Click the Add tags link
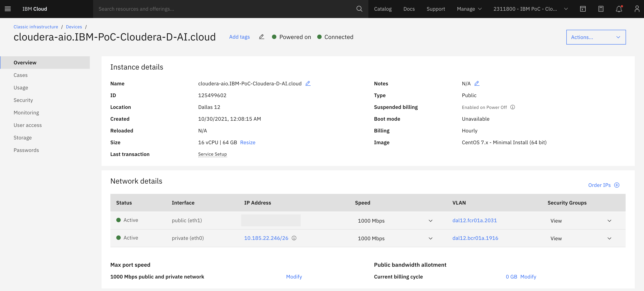This screenshot has height=291, width=644. pos(240,37)
